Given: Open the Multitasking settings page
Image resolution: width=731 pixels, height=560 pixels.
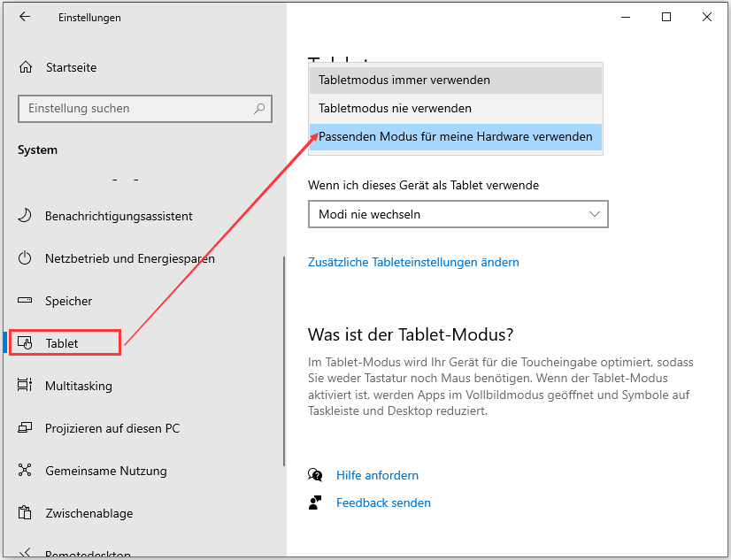Looking at the screenshot, I should 88,386.
